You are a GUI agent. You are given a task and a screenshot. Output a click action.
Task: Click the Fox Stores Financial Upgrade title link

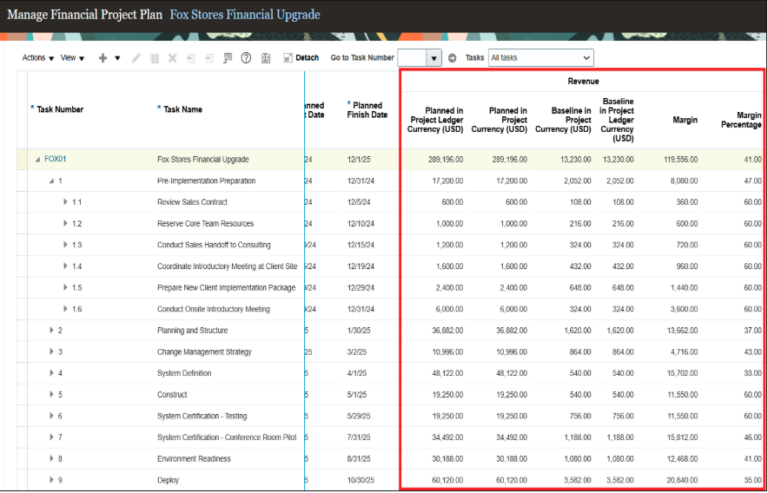(245, 15)
